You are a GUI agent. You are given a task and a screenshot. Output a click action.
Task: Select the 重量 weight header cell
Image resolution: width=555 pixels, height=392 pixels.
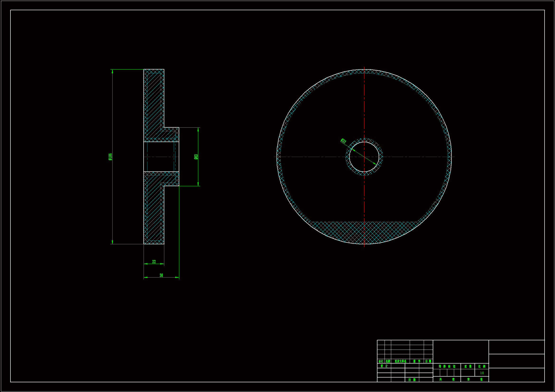pos(468,366)
